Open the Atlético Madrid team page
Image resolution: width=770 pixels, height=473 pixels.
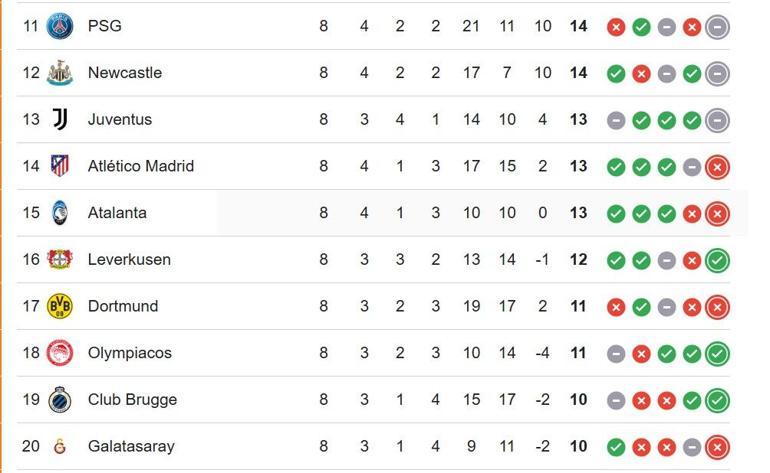point(140,166)
